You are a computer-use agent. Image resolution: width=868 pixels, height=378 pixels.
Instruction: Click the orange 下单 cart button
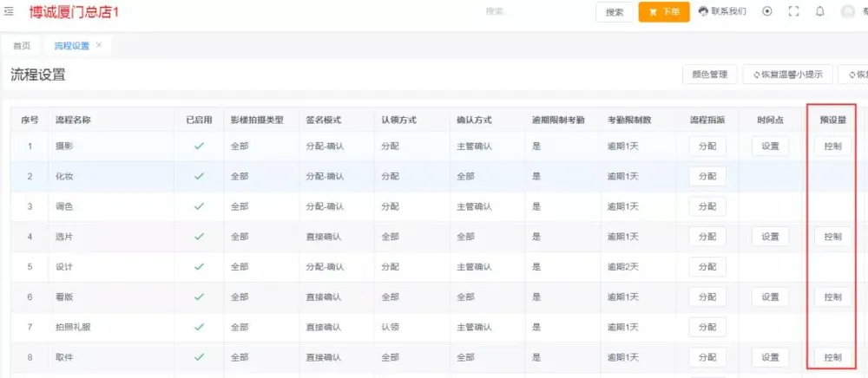[x=664, y=12]
